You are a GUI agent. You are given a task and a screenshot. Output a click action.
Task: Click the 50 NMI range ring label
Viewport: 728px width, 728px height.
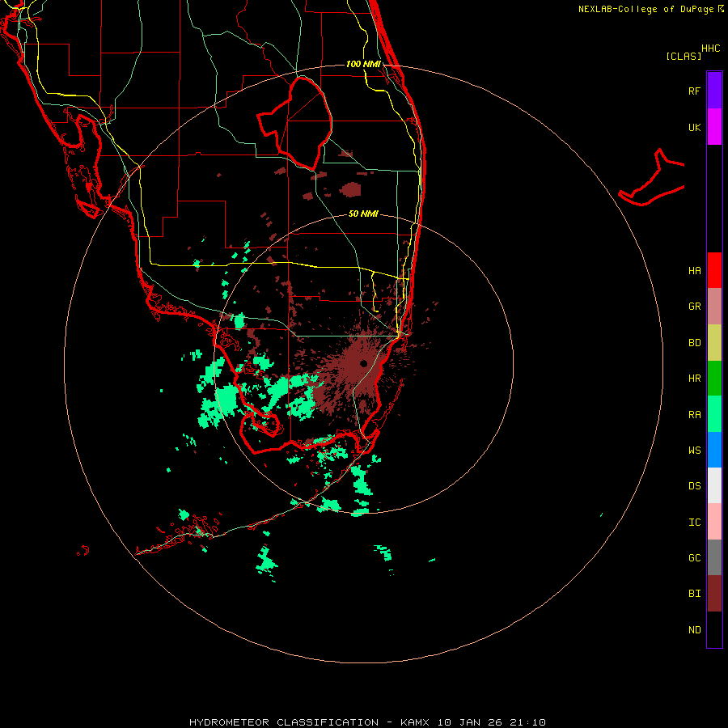(x=363, y=214)
